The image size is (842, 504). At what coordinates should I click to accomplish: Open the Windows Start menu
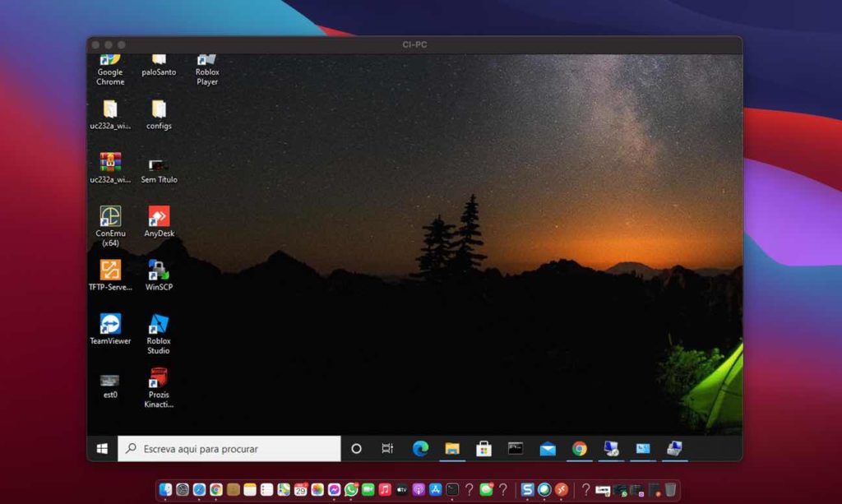point(102,448)
